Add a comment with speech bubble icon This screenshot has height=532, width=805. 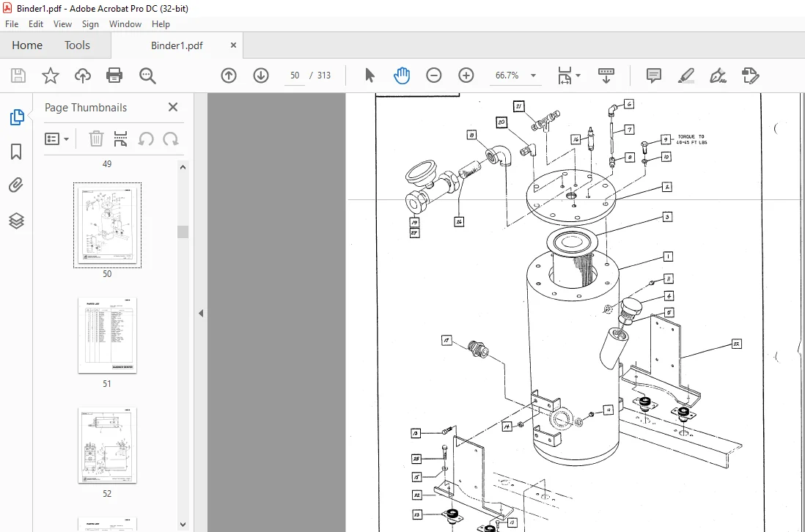653,75
